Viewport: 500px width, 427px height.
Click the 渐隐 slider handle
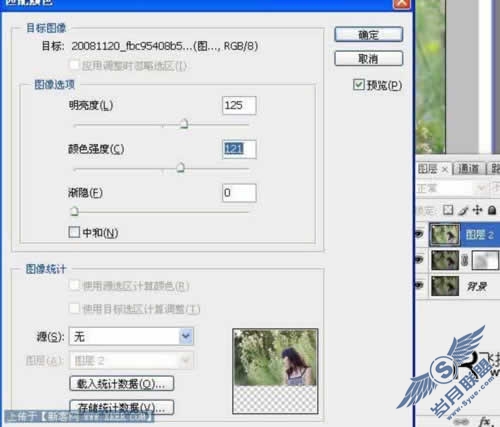pyautogui.click(x=74, y=211)
